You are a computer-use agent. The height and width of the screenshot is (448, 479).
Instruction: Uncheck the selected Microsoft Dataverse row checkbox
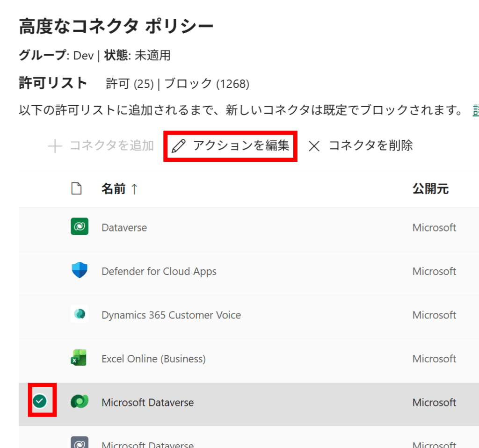[x=41, y=401]
